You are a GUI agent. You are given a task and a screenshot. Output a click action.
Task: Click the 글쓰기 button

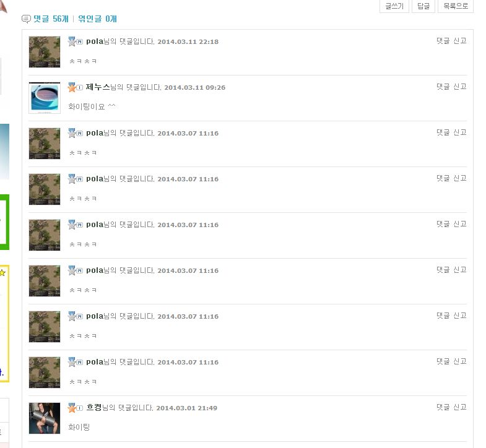coord(394,6)
